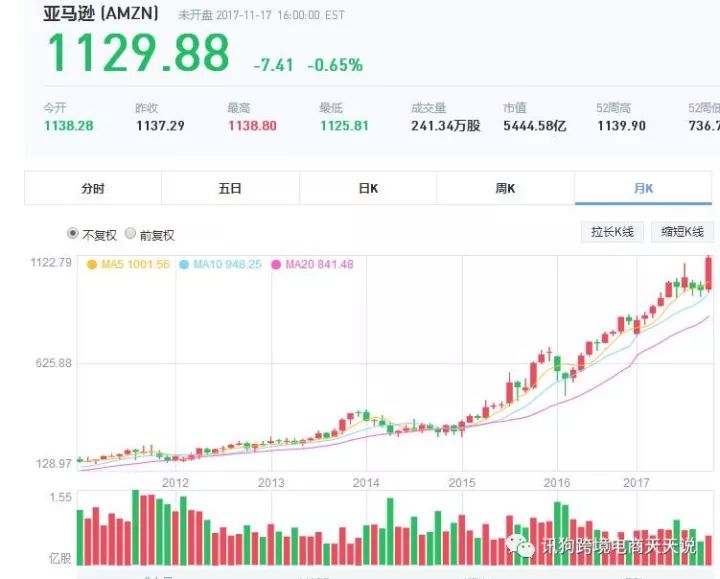Click the blue MA10 legend dot
The width and height of the screenshot is (720, 579).
tap(184, 265)
